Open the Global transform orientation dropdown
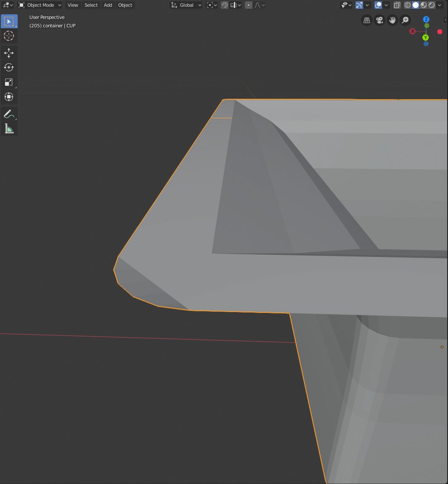 point(186,5)
